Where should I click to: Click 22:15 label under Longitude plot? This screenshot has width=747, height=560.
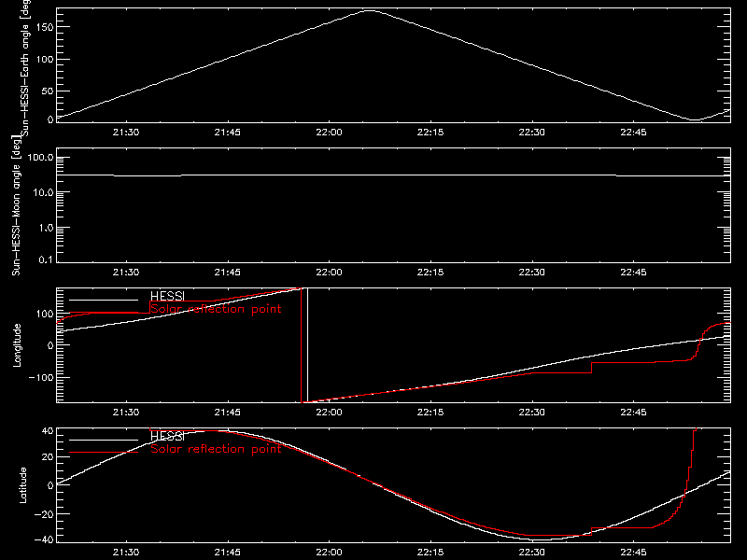(x=430, y=413)
